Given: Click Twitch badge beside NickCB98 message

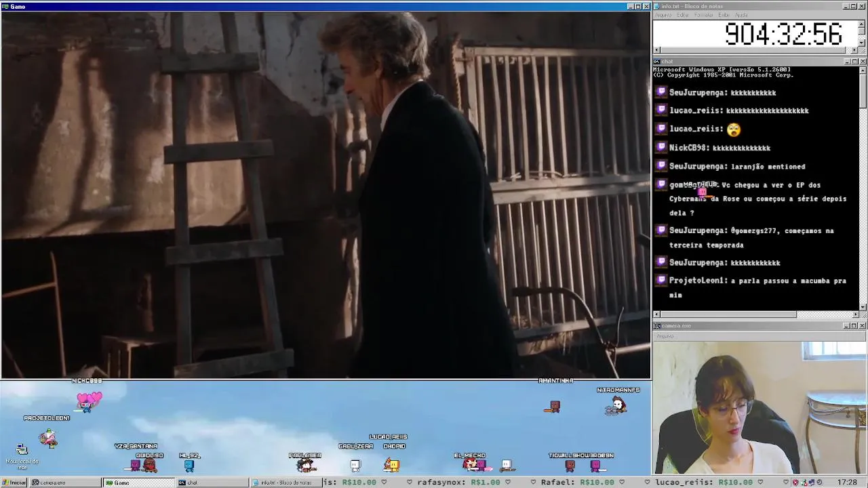Looking at the screenshot, I should point(662,146).
